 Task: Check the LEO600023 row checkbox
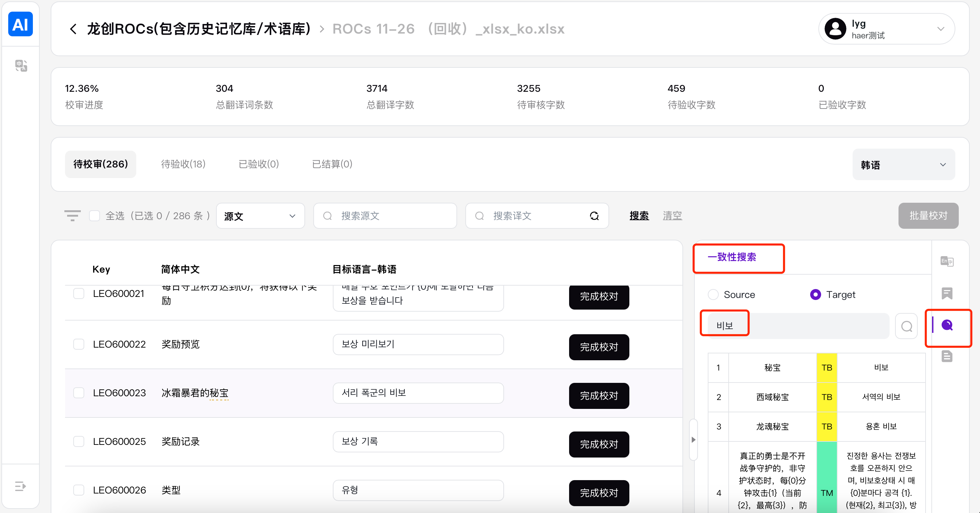click(x=79, y=393)
